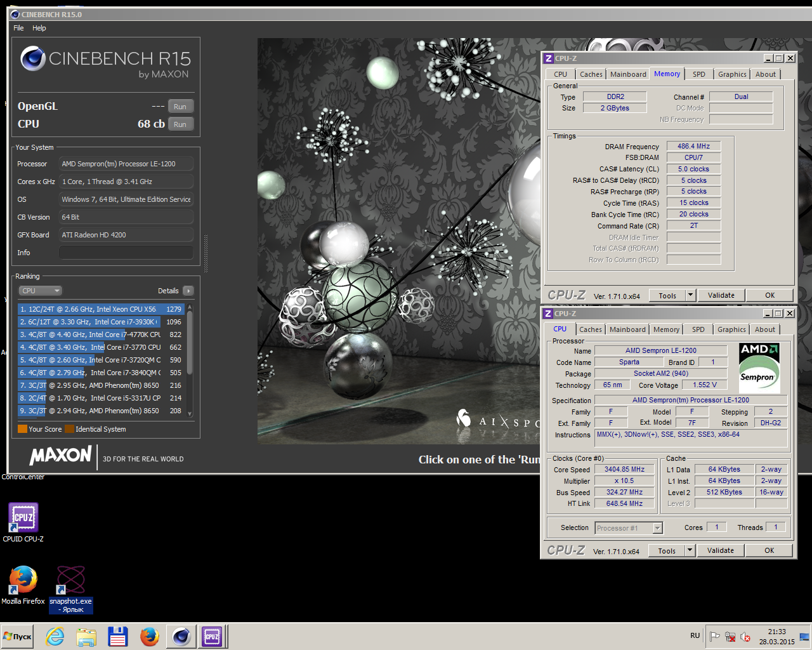The width and height of the screenshot is (812, 650).
Task: Select ranking entry Intel Xeon CPU X56
Action: pyautogui.click(x=101, y=309)
